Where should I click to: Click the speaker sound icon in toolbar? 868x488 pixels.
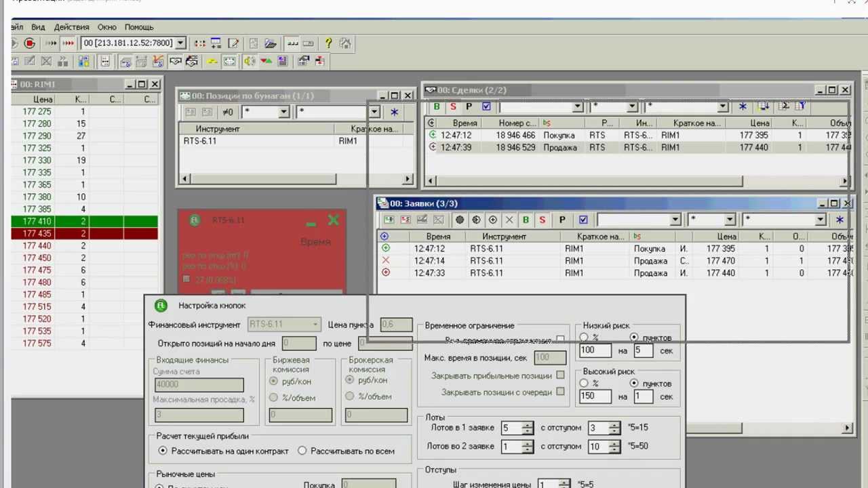pyautogui.click(x=250, y=61)
